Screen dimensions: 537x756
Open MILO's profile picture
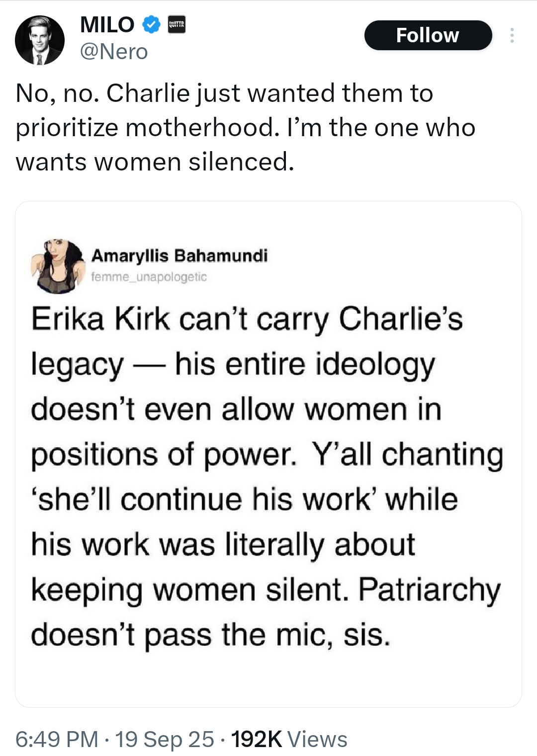coord(40,40)
